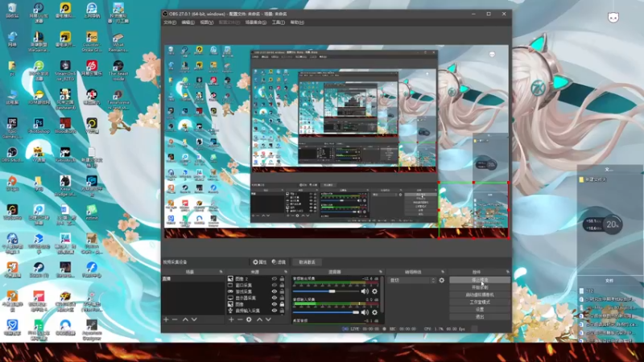Viewport: 644px width, 362px height.
Task: Open first mixer channel gear settings
Action: point(374,291)
